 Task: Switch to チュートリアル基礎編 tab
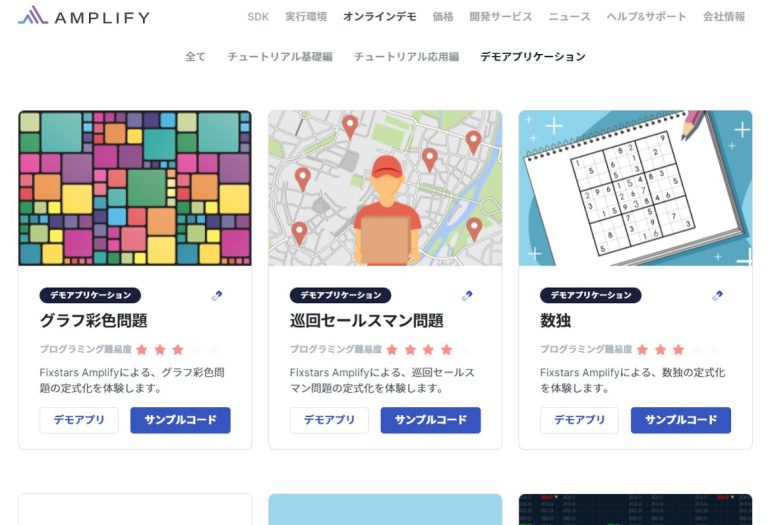click(280, 57)
